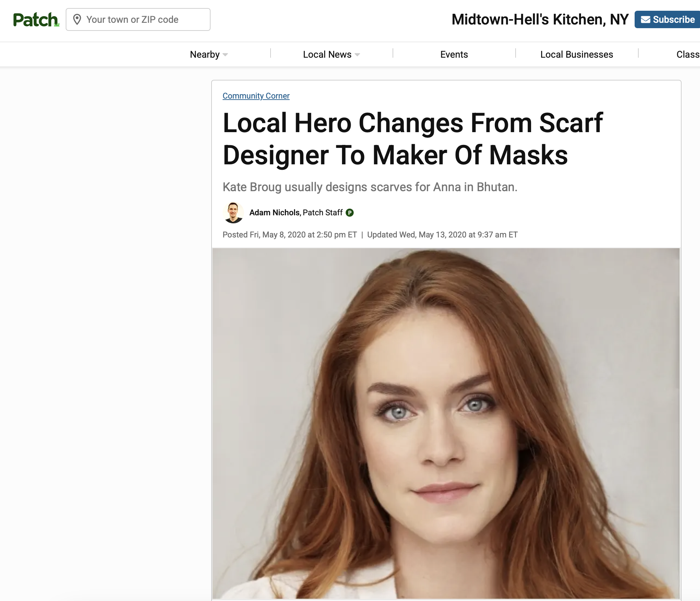Image resolution: width=700 pixels, height=601 pixels.
Task: Focus the town or ZIP code field
Action: 138,19
